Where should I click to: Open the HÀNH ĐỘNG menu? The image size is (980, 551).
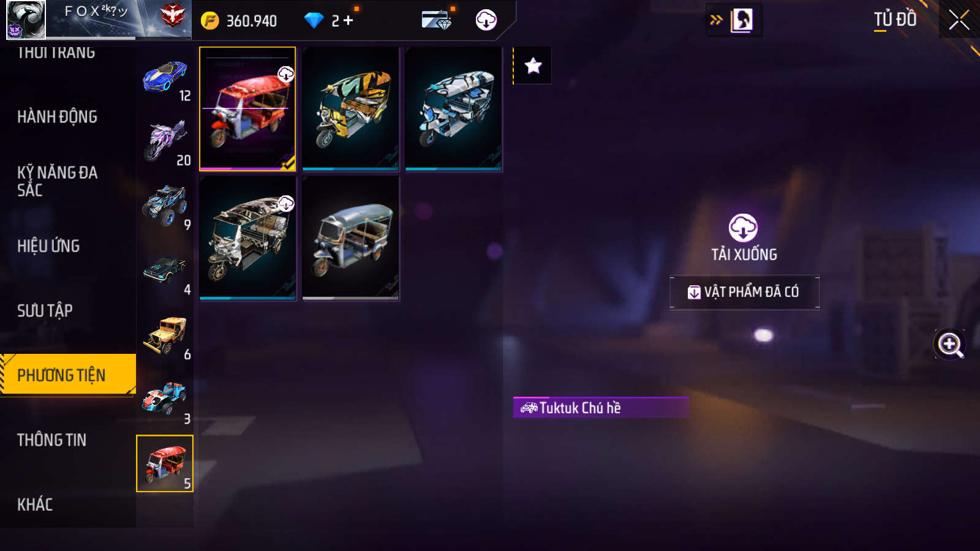tap(57, 117)
